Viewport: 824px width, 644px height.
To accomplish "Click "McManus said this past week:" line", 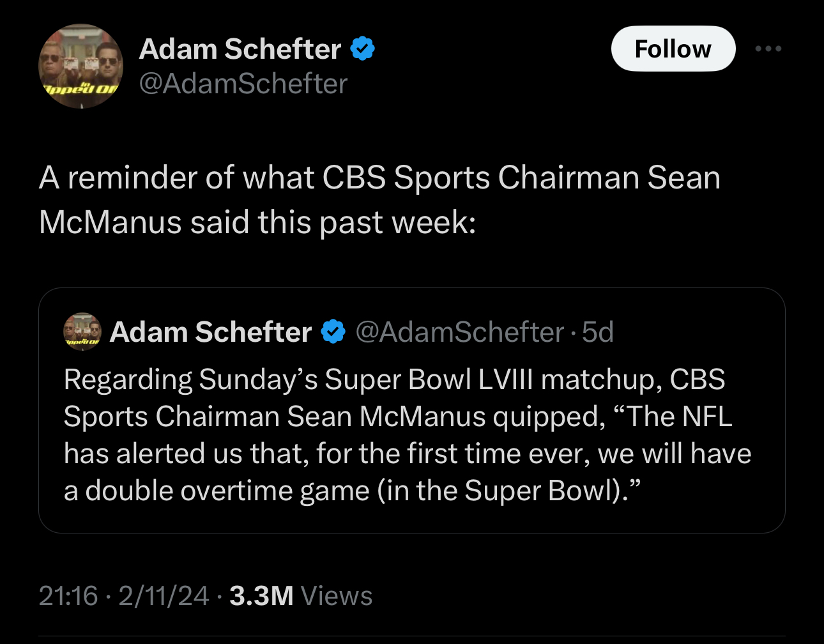I will 257,222.
